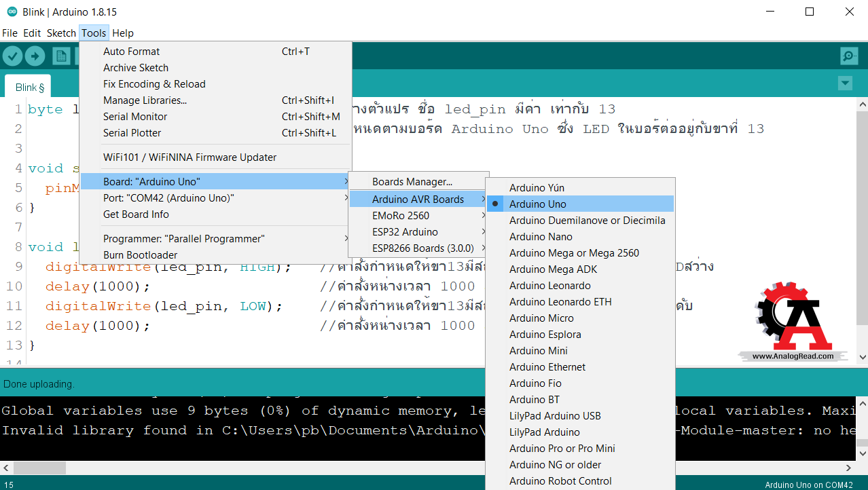This screenshot has width=868, height=490.
Task: Click the Arduino logo in title bar
Action: coord(12,12)
